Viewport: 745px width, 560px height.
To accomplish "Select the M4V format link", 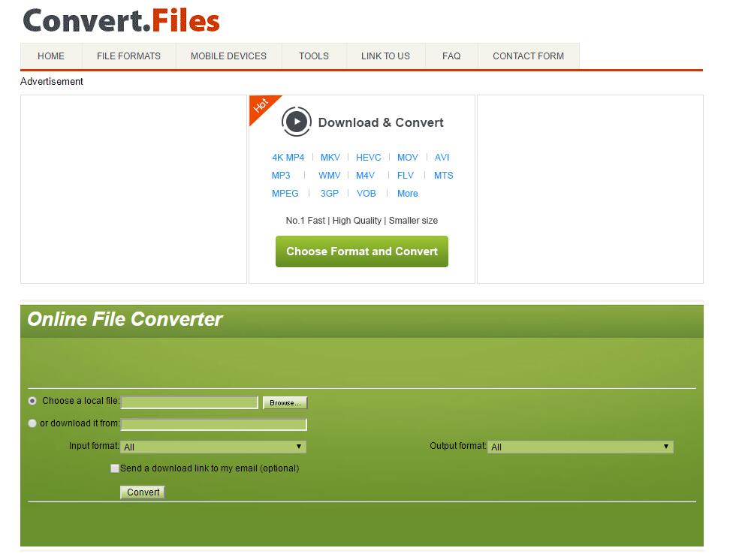I will (x=366, y=175).
